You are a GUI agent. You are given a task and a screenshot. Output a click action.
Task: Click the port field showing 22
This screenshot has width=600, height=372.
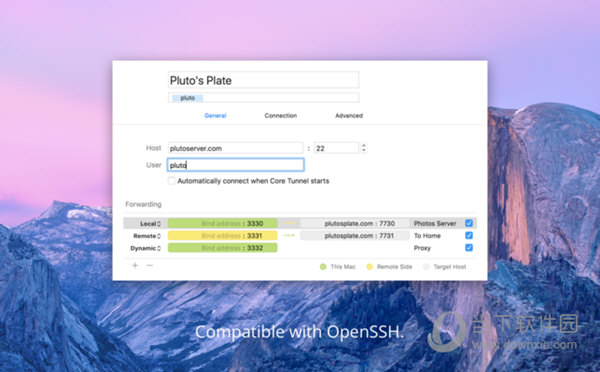336,148
